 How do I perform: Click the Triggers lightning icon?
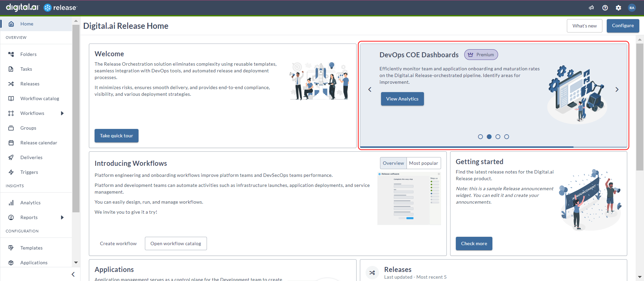tap(11, 172)
